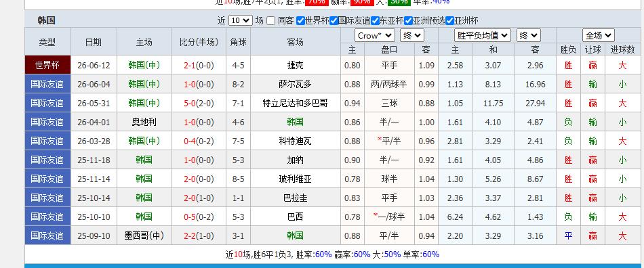Click the 韩国 section title

pos(46,20)
